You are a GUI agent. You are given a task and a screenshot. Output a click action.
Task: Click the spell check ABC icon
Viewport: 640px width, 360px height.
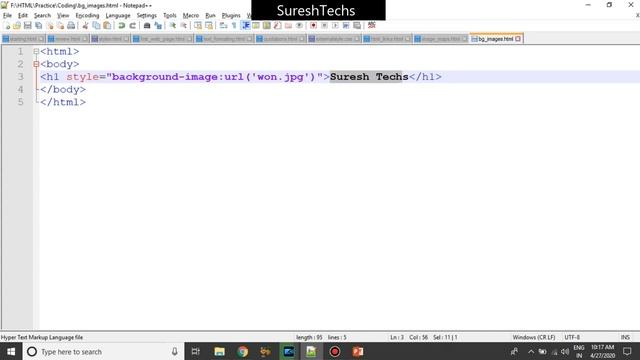point(371,26)
